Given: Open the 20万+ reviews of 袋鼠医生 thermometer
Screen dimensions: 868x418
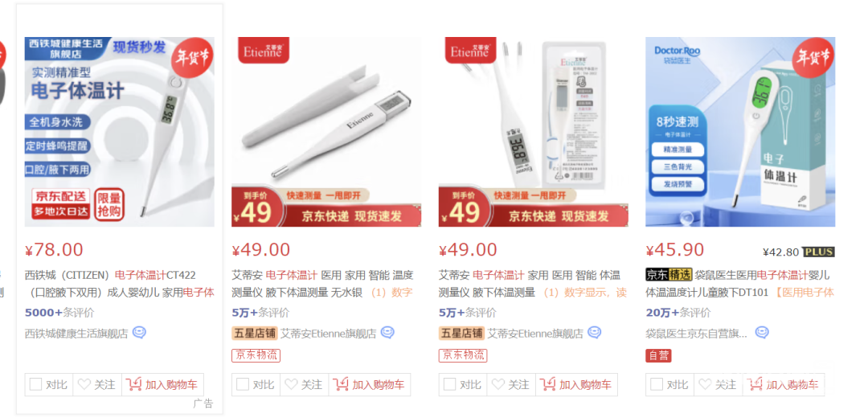Looking at the screenshot, I should click(x=678, y=312).
